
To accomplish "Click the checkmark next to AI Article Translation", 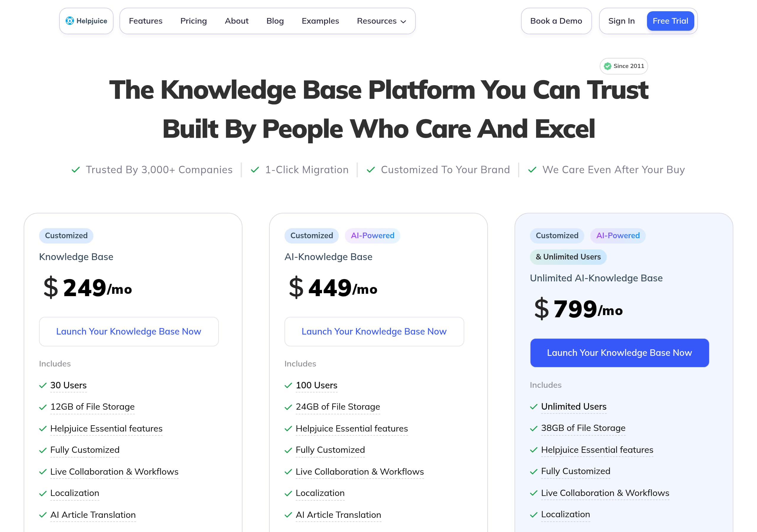I will pos(43,515).
